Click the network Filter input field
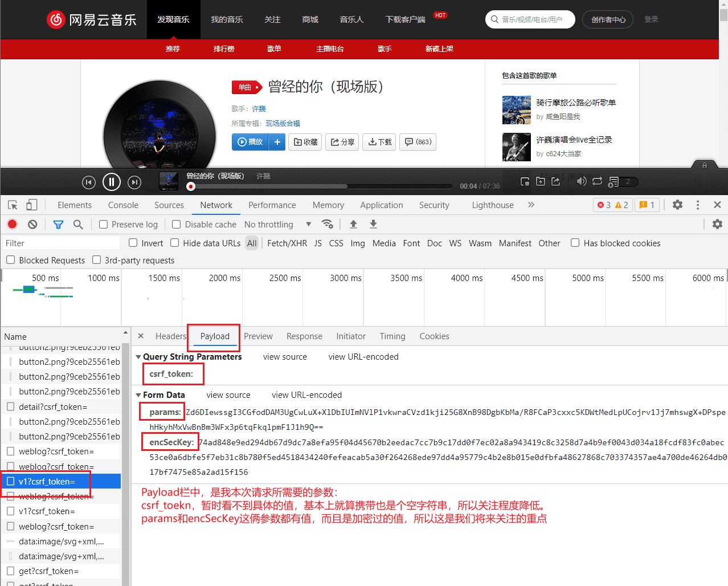Image resolution: width=728 pixels, height=586 pixels. click(61, 243)
